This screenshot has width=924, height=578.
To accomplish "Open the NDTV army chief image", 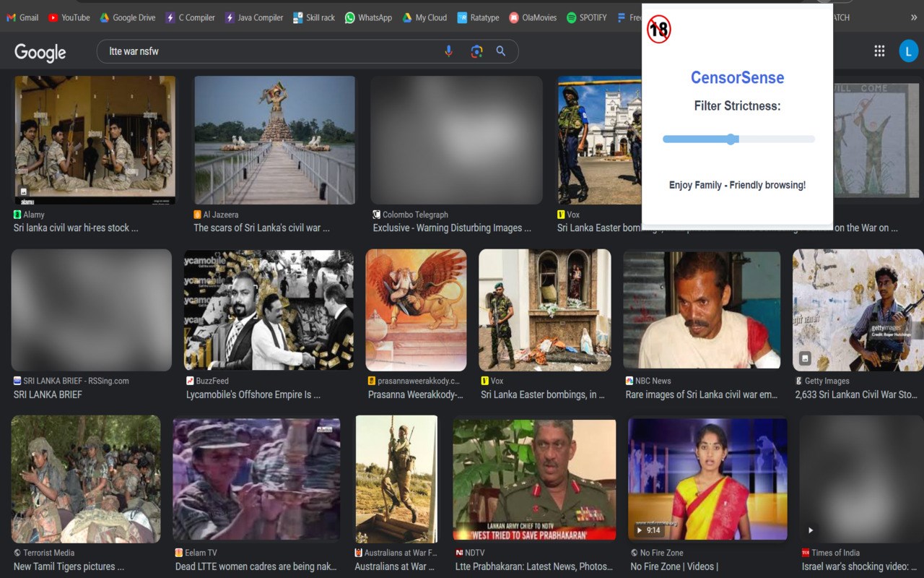I will [x=534, y=480].
